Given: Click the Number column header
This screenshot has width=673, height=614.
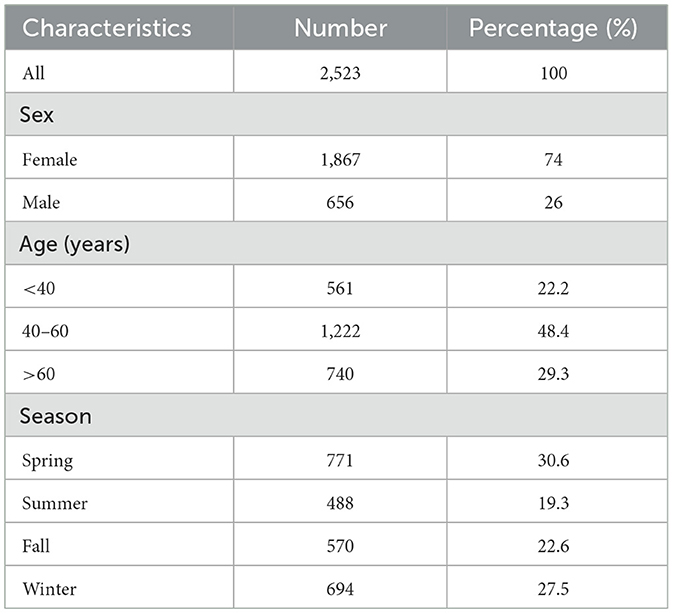Looking at the screenshot, I should 340,28.
